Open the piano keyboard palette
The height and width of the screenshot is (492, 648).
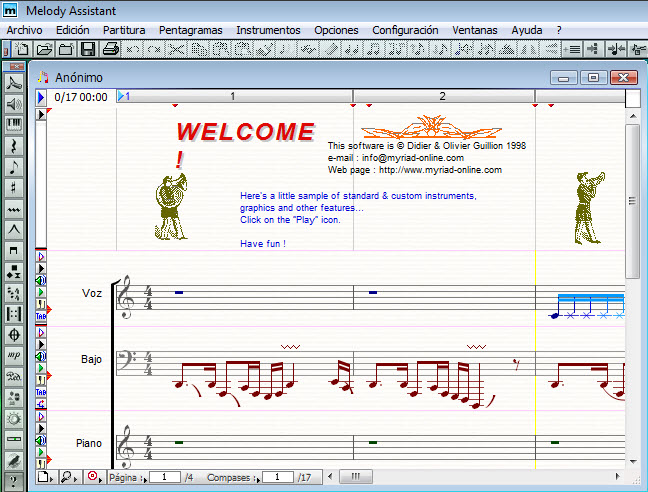point(14,125)
